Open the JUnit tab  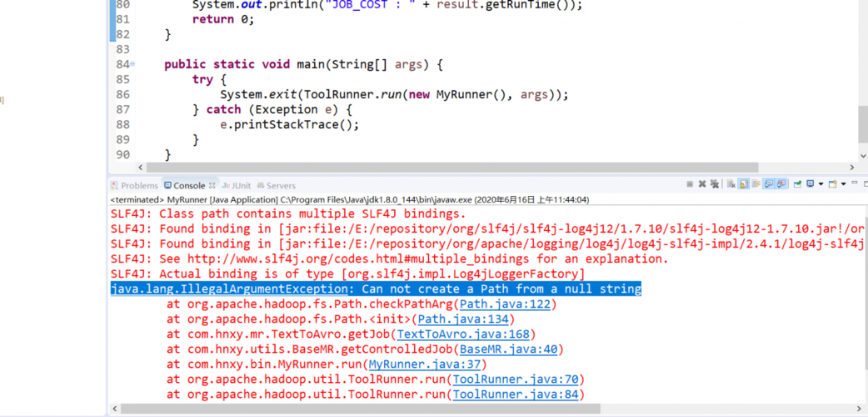point(237,186)
